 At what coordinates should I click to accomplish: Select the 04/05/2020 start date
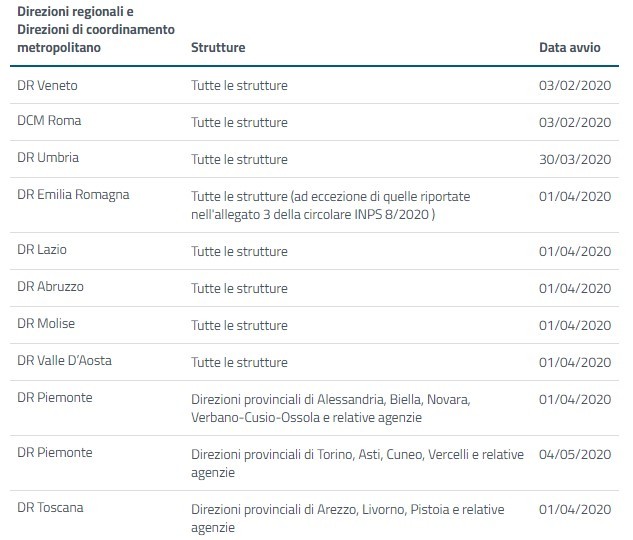[574, 454]
